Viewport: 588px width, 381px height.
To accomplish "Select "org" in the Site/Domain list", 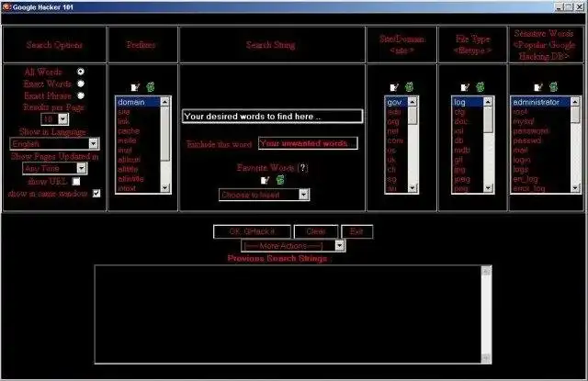I will click(x=397, y=121).
